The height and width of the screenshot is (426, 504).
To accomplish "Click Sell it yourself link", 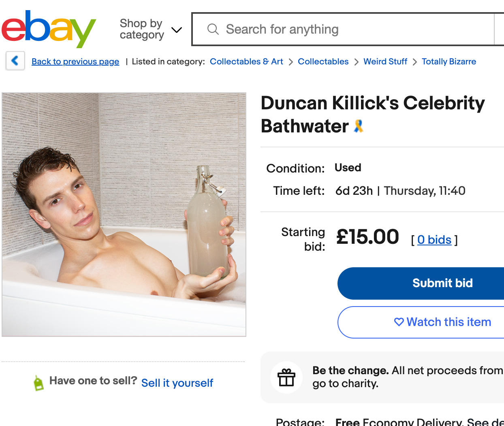I will tap(177, 383).
